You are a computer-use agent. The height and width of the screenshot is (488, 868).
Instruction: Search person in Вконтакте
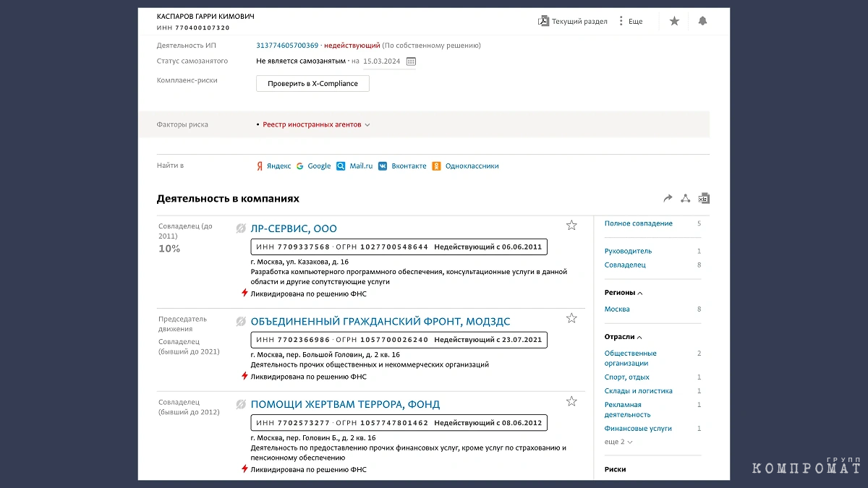(x=409, y=166)
